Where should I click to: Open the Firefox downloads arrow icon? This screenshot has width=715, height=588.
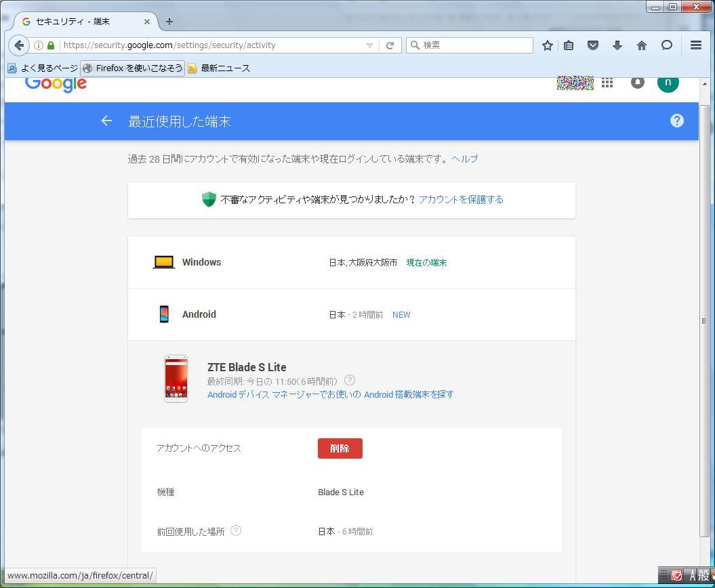coord(617,45)
